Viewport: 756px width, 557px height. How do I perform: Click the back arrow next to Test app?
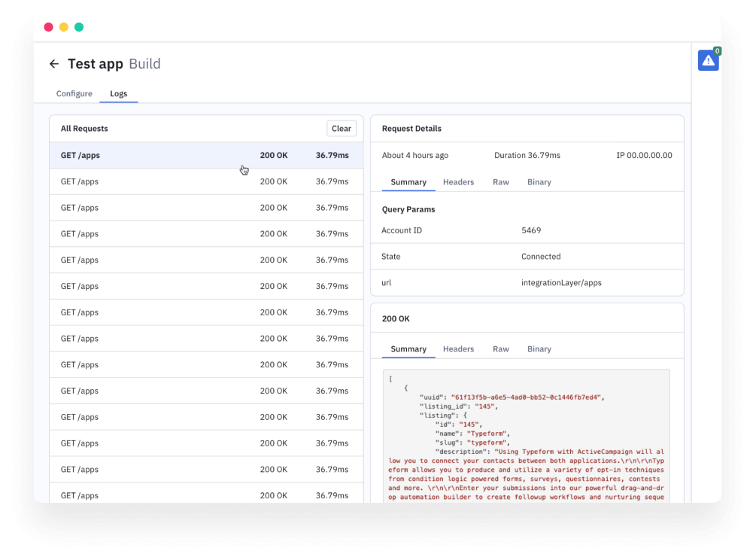[x=54, y=64]
